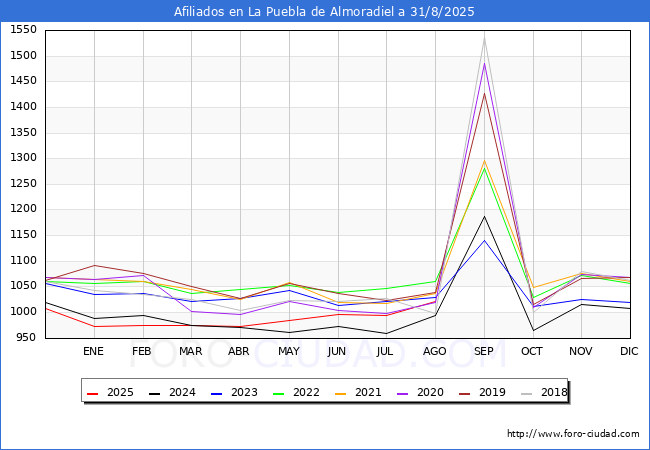Click the black 2024 legend color swatch
650x450 pixels.
[x=155, y=393]
